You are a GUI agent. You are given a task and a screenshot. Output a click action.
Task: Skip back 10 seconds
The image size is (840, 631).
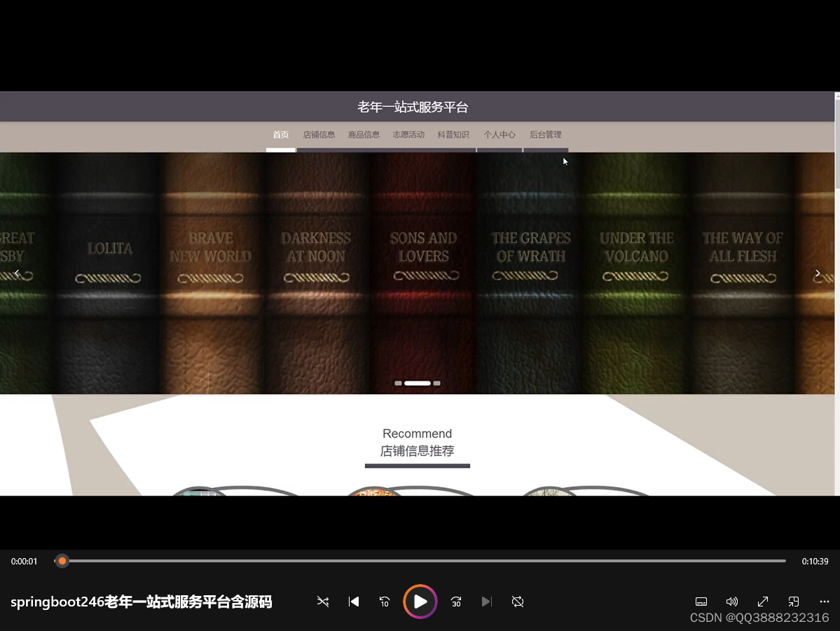click(384, 602)
